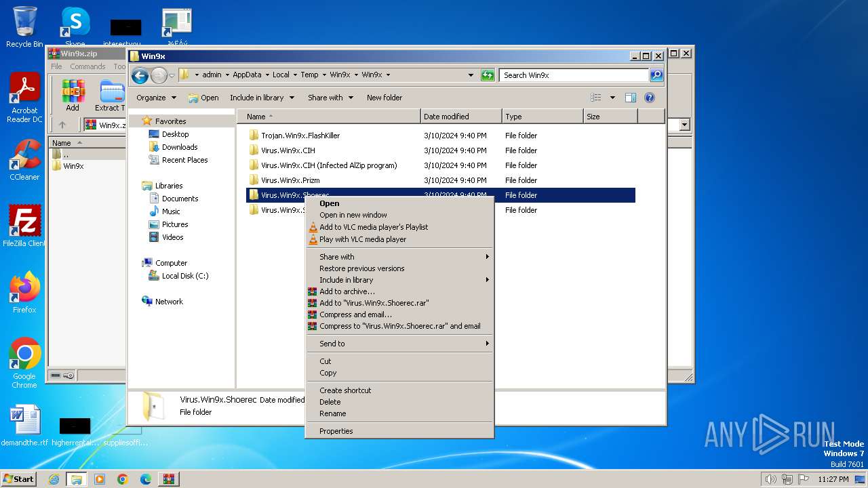
Task: Toggle the preview pane icon
Action: click(631, 98)
